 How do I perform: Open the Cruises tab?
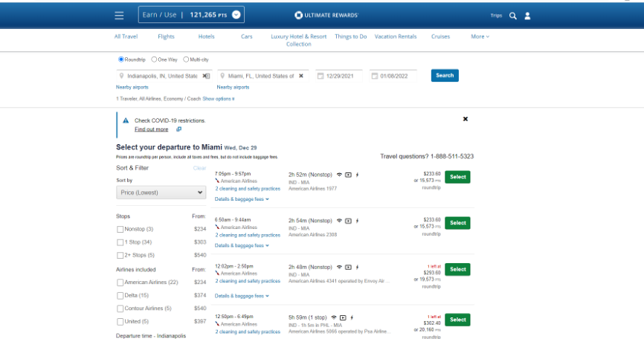point(440,36)
